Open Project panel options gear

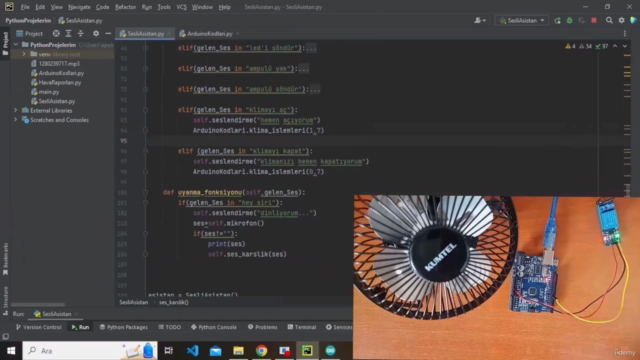tap(96, 33)
